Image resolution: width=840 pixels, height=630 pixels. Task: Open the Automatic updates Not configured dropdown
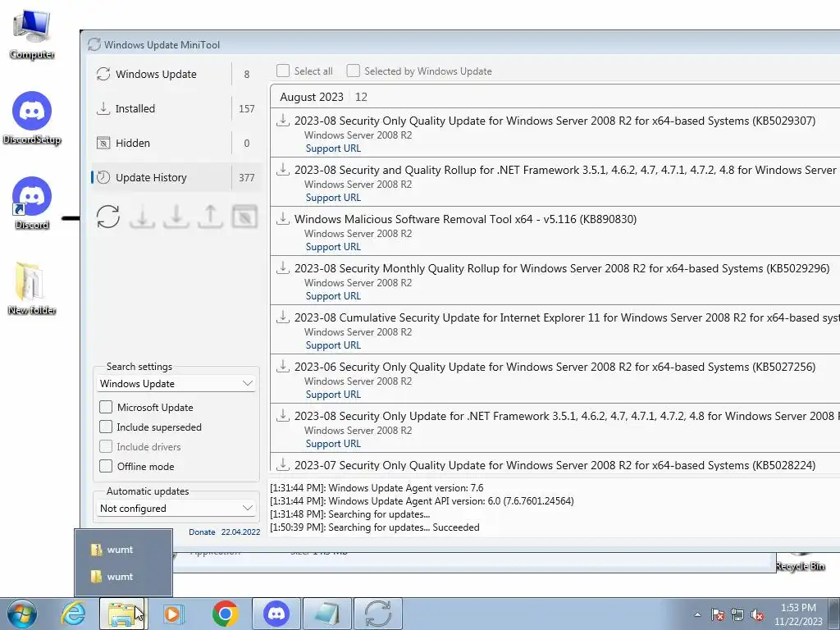tap(176, 508)
